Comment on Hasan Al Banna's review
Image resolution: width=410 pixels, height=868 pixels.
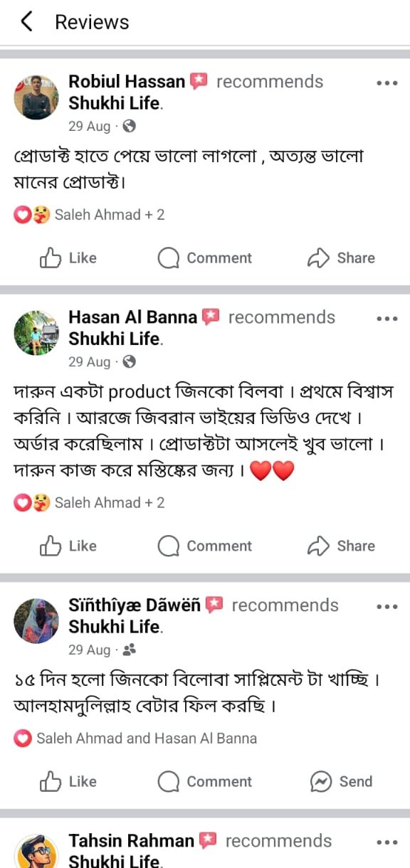(x=206, y=546)
